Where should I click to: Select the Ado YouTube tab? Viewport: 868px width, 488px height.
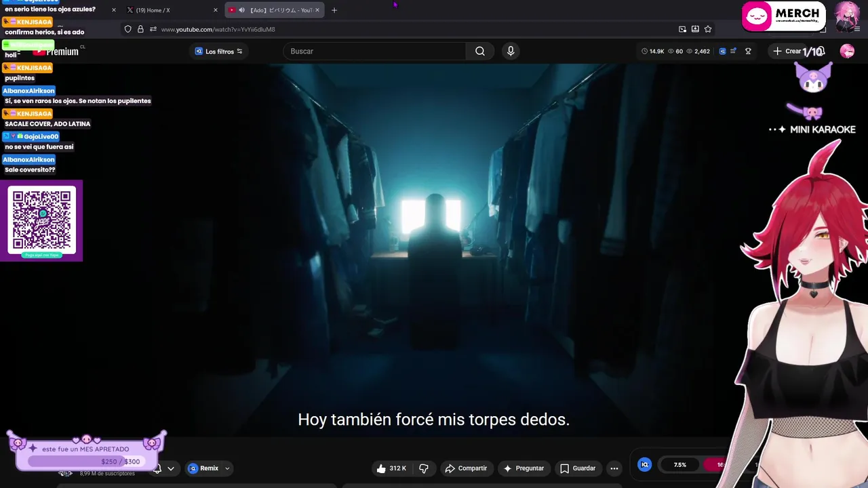click(x=275, y=10)
